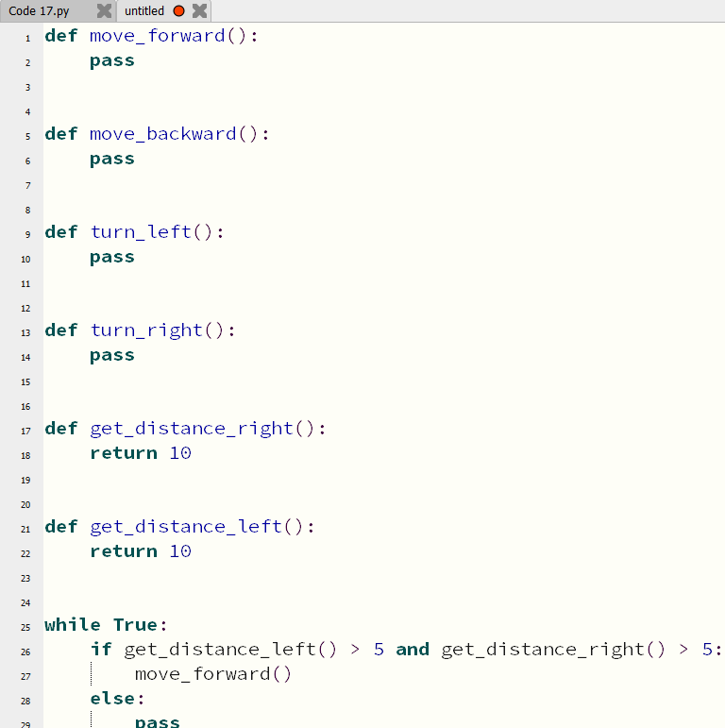Click 'turn_left' function name
The width and height of the screenshot is (725, 728).
click(x=141, y=232)
